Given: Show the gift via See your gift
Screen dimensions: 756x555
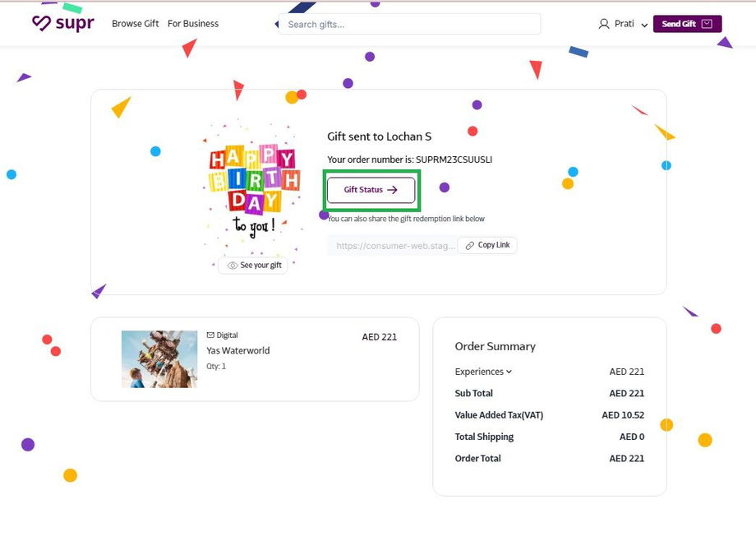Looking at the screenshot, I should coord(254,266).
